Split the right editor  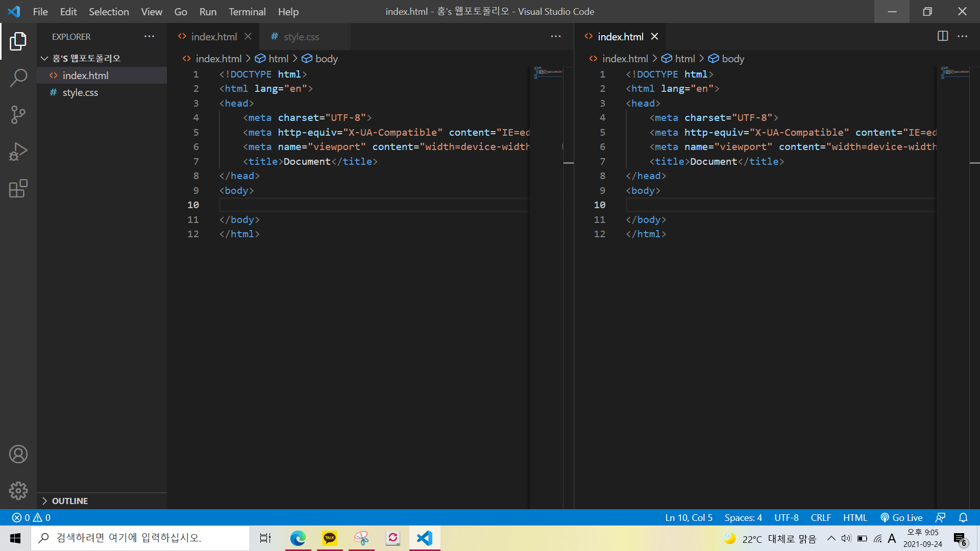(943, 36)
